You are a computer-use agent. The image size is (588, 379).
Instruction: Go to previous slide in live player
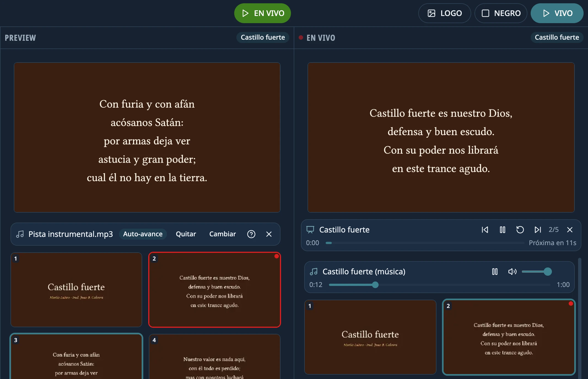tap(485, 230)
